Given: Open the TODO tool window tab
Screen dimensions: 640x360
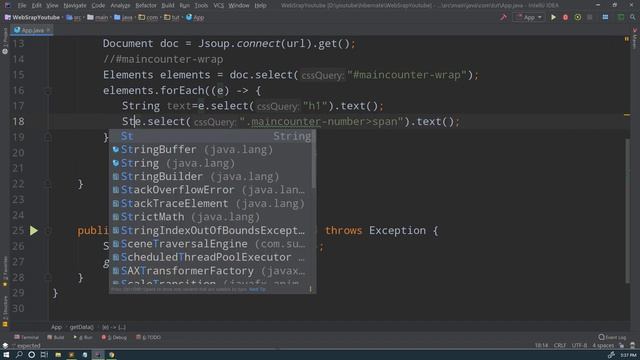Looking at the screenshot, I should 148,338.
